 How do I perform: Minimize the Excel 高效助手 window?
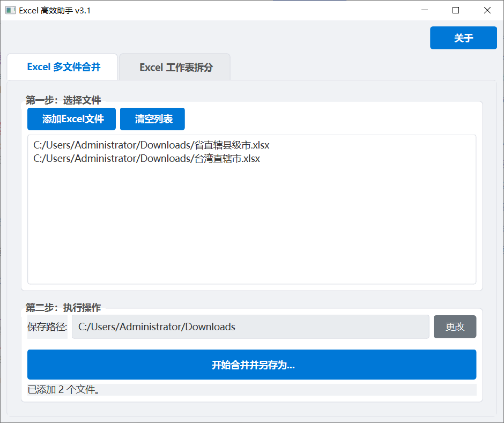pos(425,10)
